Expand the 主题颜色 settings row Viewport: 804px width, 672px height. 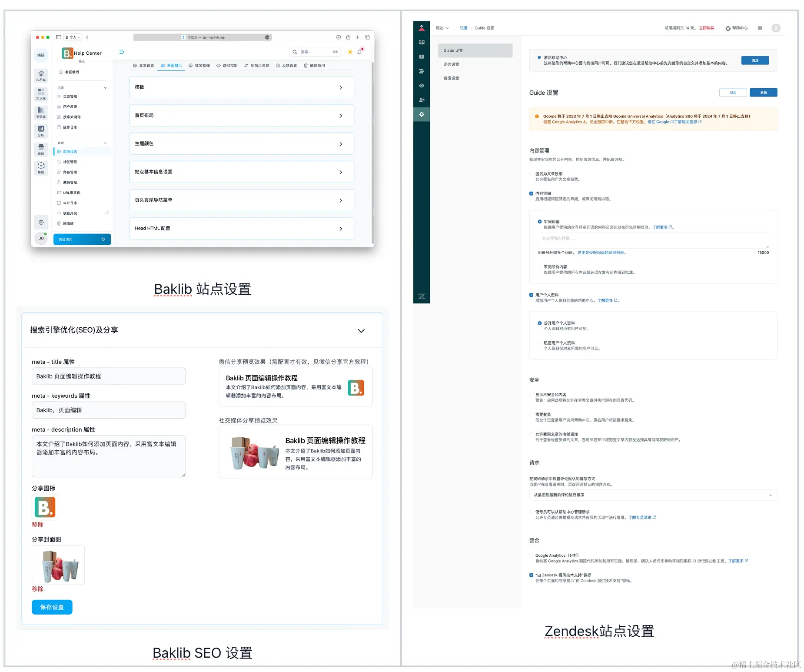coord(242,144)
